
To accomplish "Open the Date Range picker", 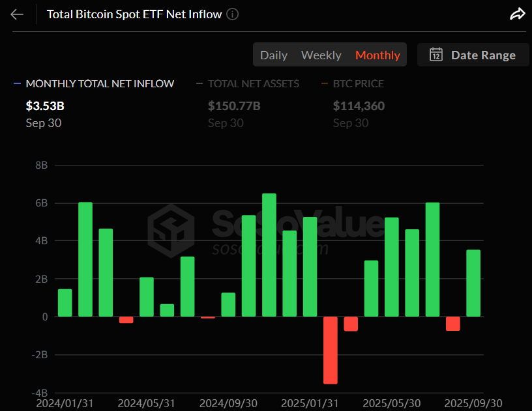I will coord(473,55).
